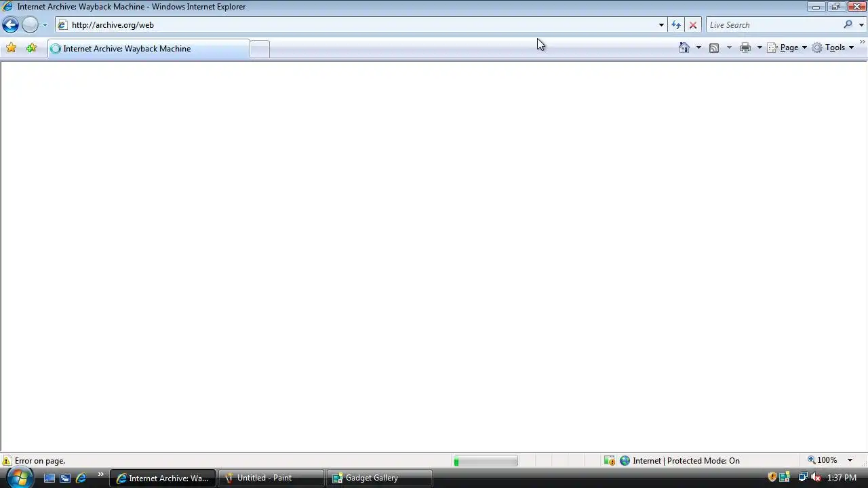Expand the command bar overflow chevron

point(863,42)
